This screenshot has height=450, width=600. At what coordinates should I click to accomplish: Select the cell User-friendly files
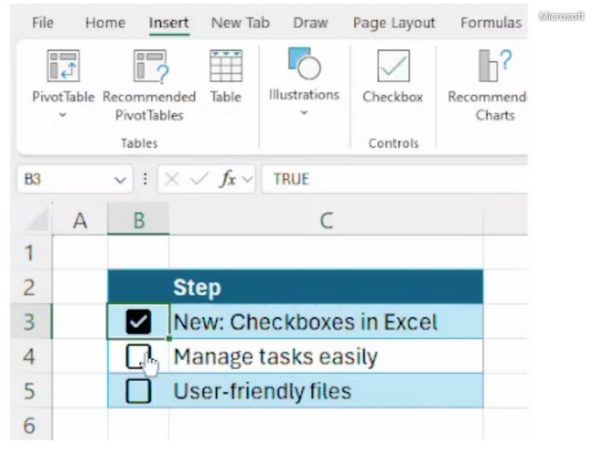326,391
